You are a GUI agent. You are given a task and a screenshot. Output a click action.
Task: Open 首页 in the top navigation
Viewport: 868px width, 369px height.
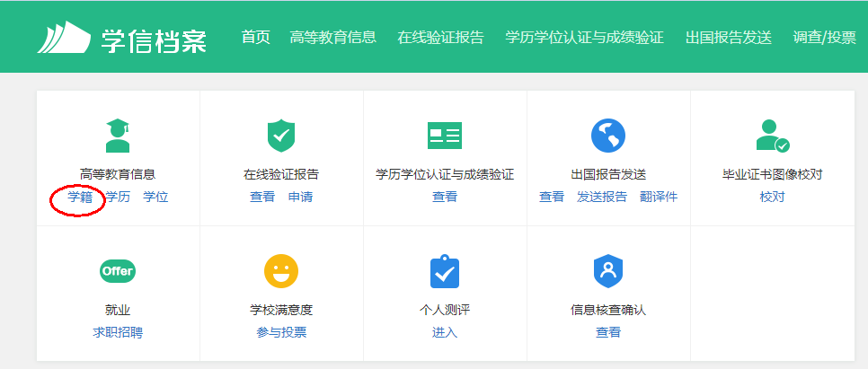coord(255,38)
